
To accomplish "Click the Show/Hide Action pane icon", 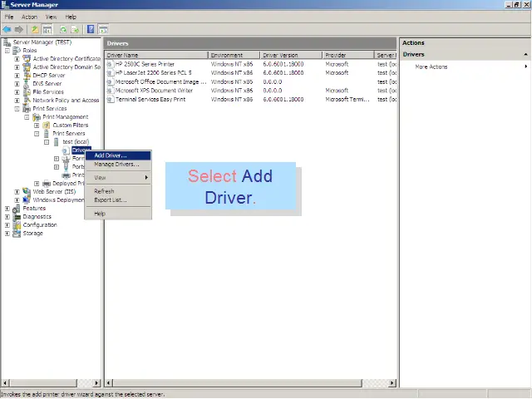I will 103,30.
